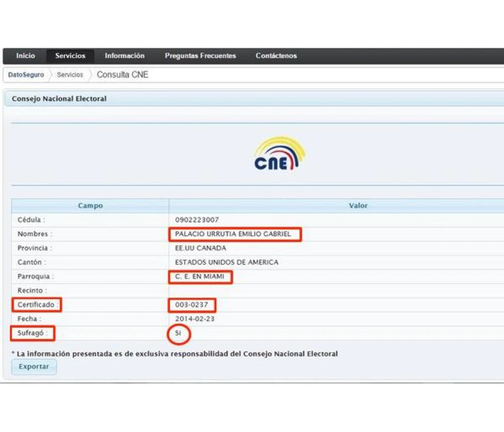Click the ESTADOS UNIDOS DE AMERICA value
This screenshot has width=504, height=432.
pos(227,262)
